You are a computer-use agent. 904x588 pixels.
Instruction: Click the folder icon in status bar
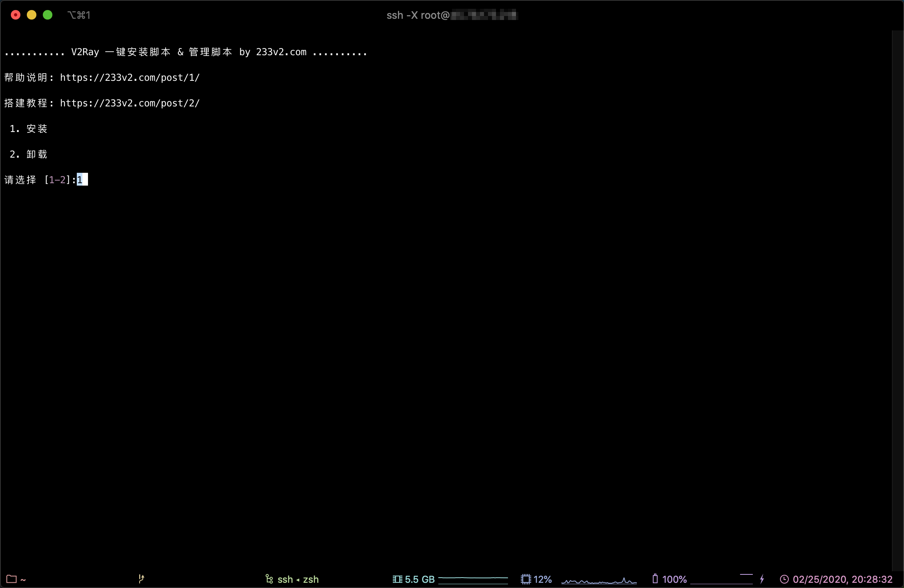click(12, 579)
